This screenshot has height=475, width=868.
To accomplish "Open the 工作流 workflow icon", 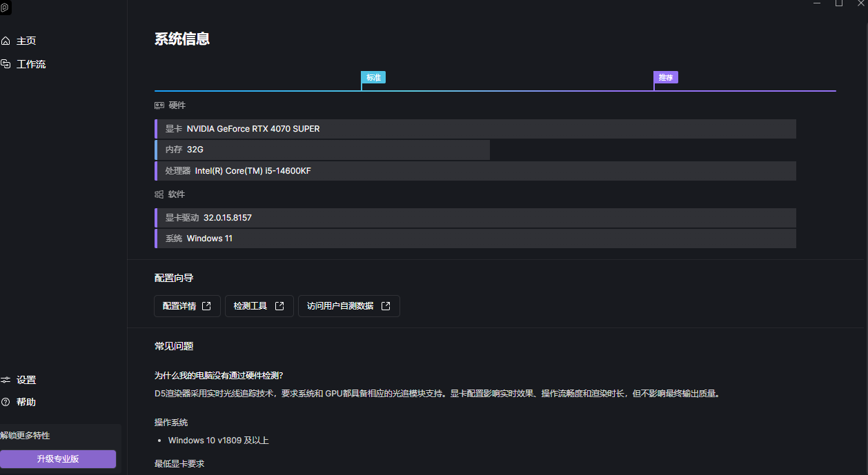I will 6,64.
